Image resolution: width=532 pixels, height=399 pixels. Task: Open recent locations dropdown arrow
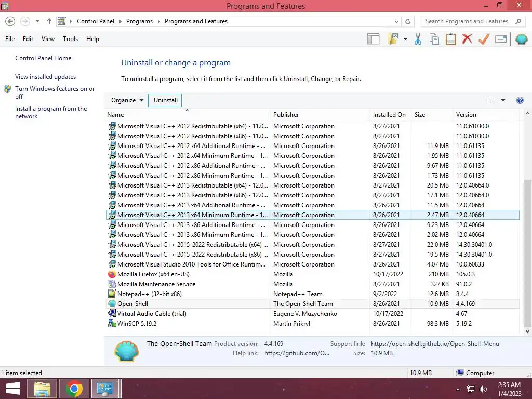[37, 21]
